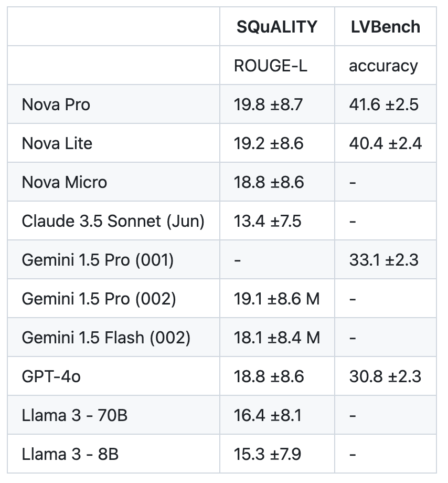
Task: Click the Gemini 1.5 Flash (002) label
Action: coord(106,338)
